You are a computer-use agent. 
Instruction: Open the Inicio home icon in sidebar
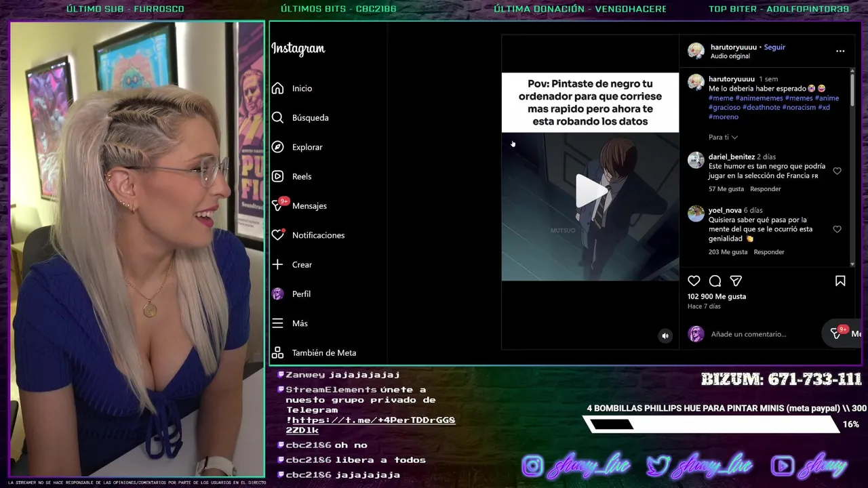[x=277, y=88]
